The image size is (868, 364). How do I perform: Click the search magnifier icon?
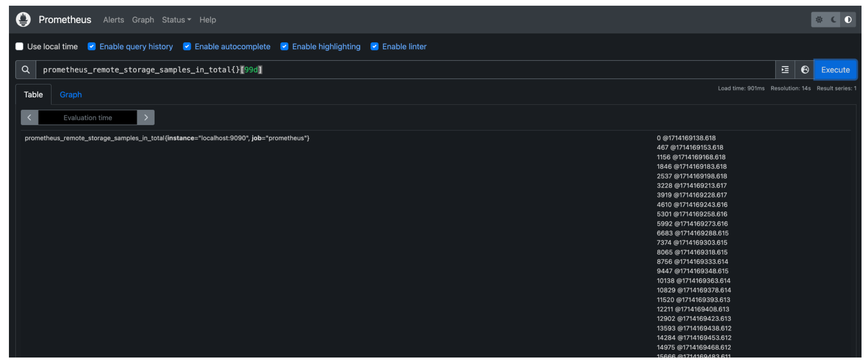[x=26, y=70]
